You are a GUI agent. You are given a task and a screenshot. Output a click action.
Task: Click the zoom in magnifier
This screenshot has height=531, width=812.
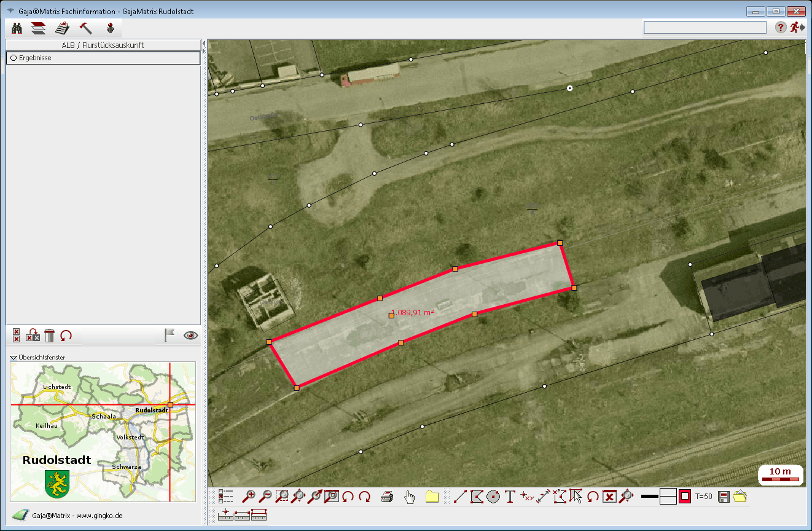click(249, 497)
